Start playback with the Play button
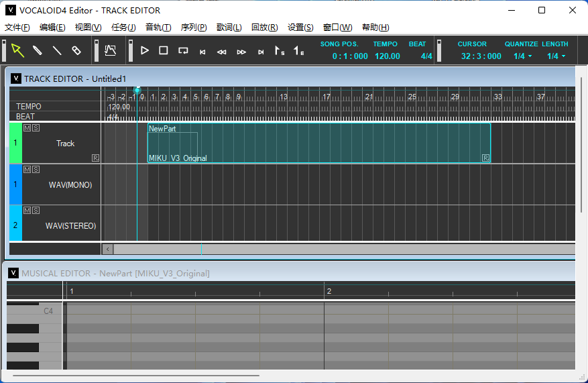 coord(145,50)
